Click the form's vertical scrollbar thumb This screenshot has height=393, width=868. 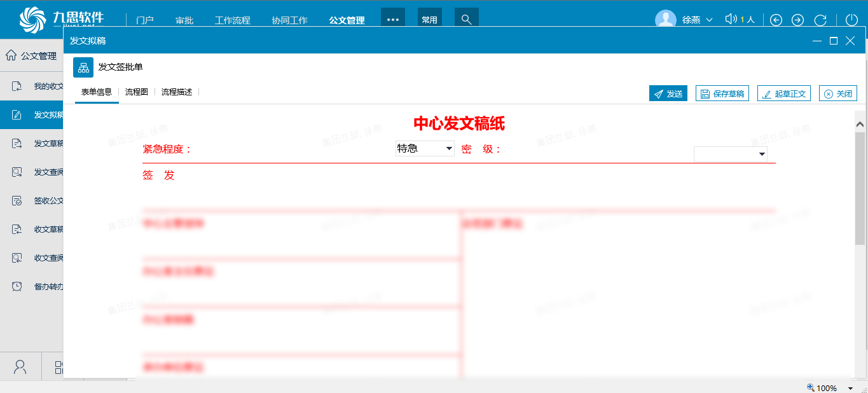pos(860,188)
